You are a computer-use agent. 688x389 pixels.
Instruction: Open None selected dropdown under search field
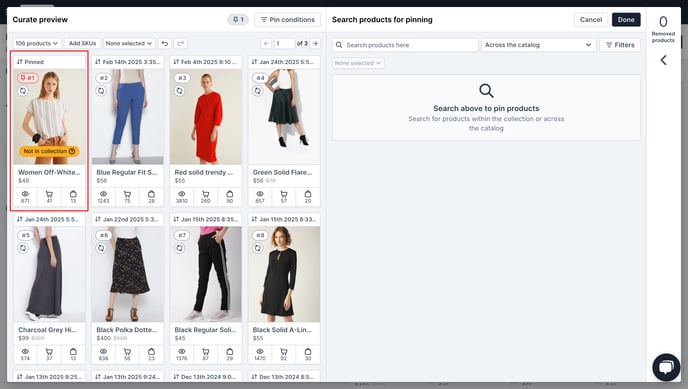(358, 63)
